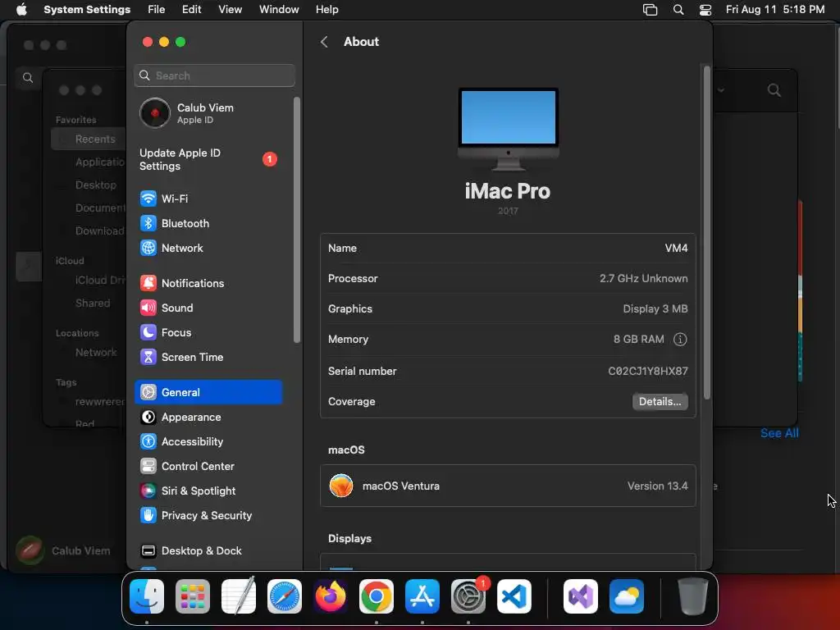840x630 pixels.
Task: Go back from About page
Action: tap(323, 42)
